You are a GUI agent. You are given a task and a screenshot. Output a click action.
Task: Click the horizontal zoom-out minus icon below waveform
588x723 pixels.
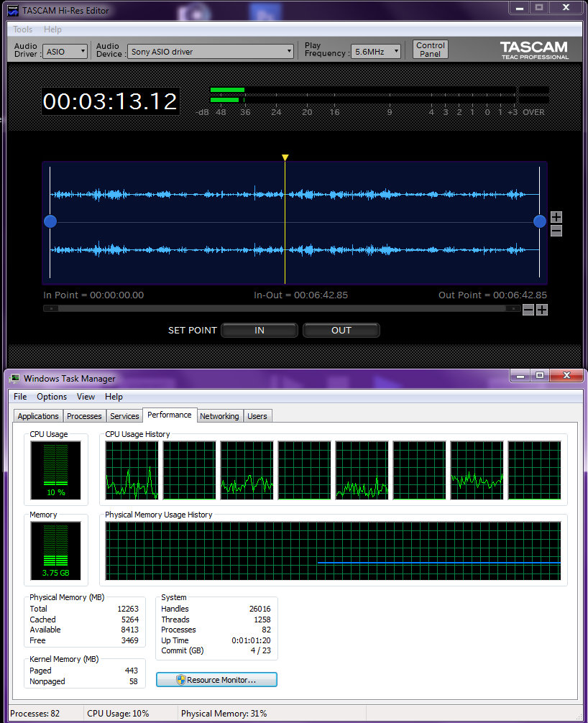(528, 310)
